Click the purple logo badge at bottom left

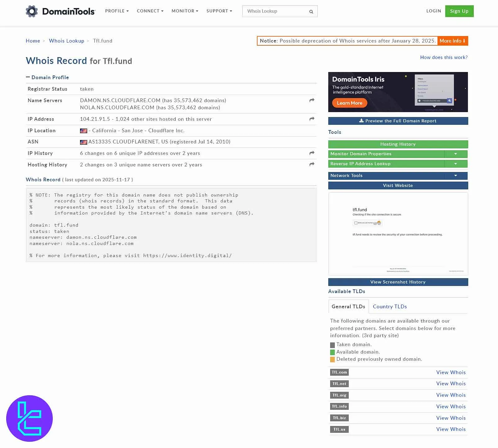29,418
